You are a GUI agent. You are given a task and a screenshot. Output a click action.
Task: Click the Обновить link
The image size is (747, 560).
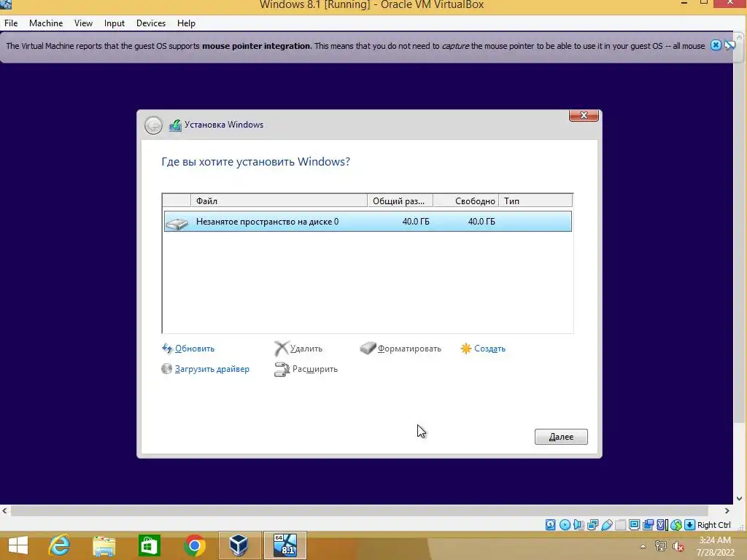[x=194, y=349]
